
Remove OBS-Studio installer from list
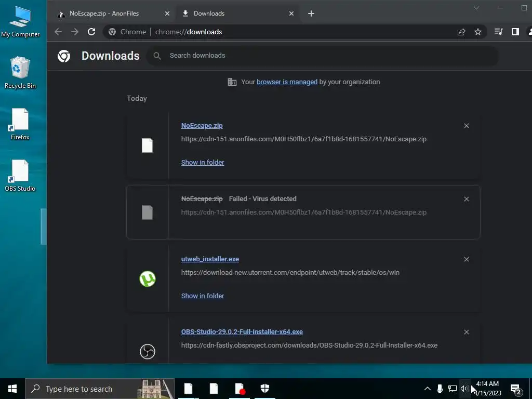click(x=466, y=332)
